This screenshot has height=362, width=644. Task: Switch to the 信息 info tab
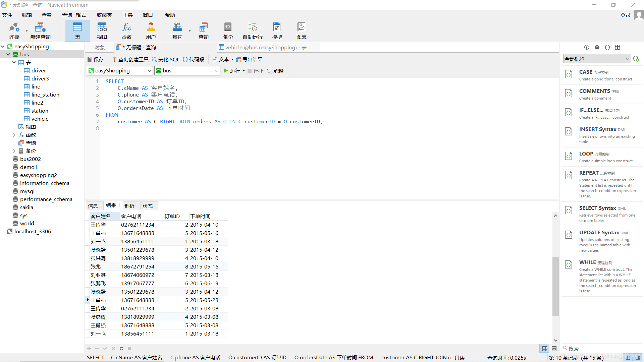click(93, 206)
